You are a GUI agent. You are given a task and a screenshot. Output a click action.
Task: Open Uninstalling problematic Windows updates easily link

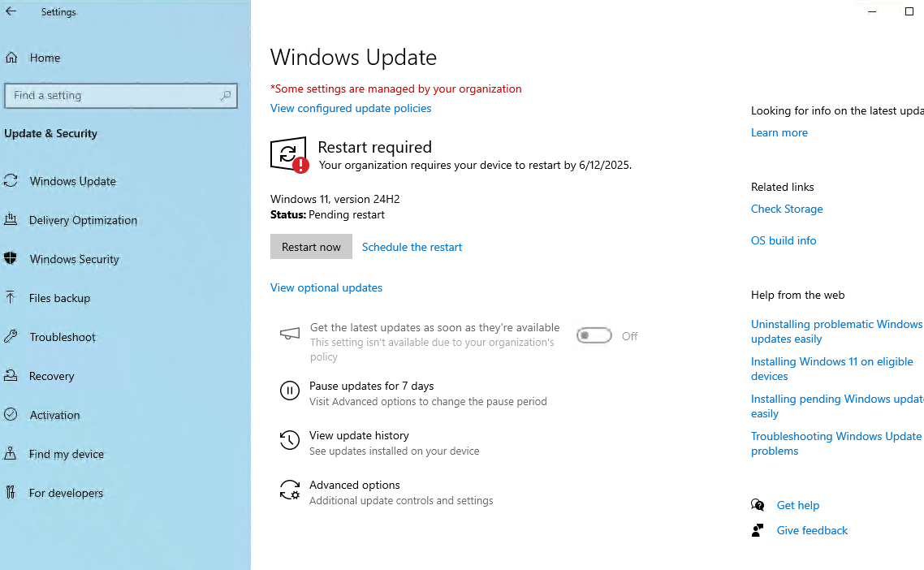836,331
